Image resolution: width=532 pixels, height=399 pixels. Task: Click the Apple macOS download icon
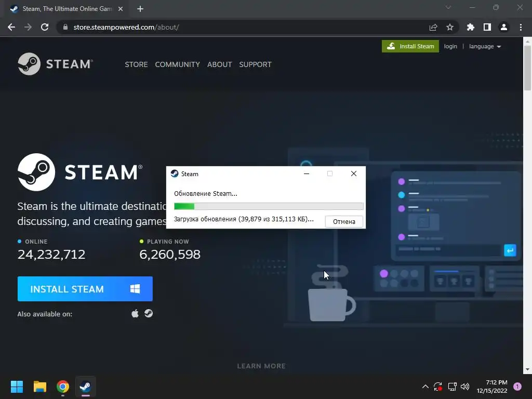[x=135, y=313]
